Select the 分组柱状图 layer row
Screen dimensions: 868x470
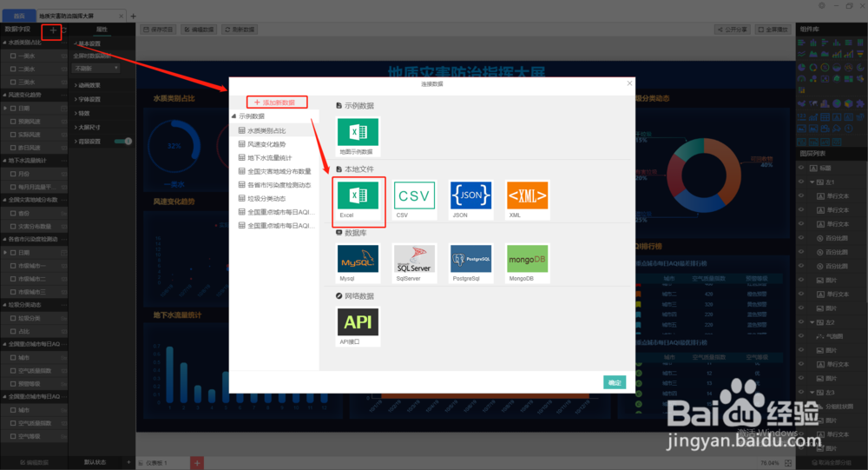831,407
